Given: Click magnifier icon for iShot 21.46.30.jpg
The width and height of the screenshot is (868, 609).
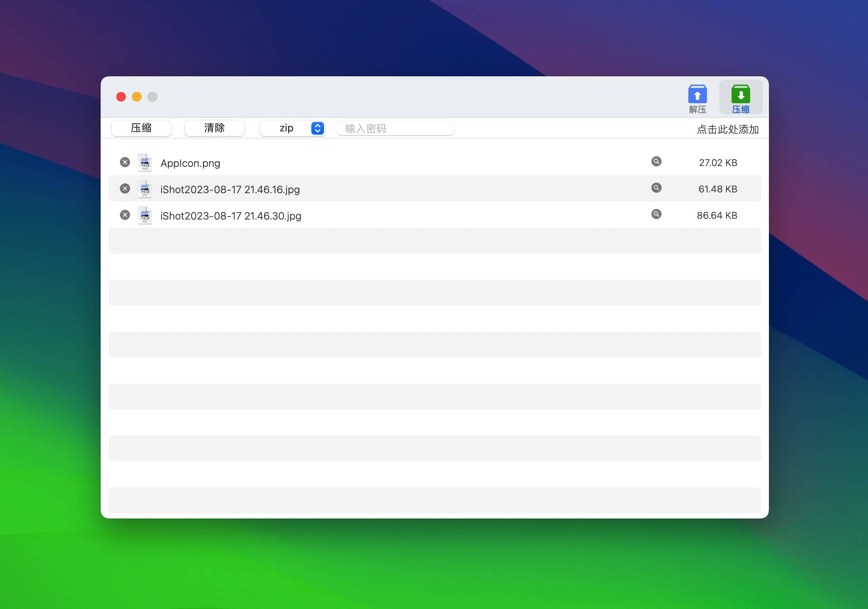Looking at the screenshot, I should click(656, 214).
